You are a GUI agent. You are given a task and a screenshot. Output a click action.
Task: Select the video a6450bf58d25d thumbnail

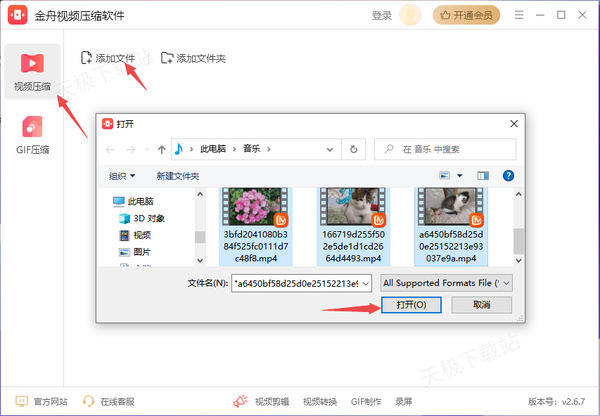tap(451, 206)
